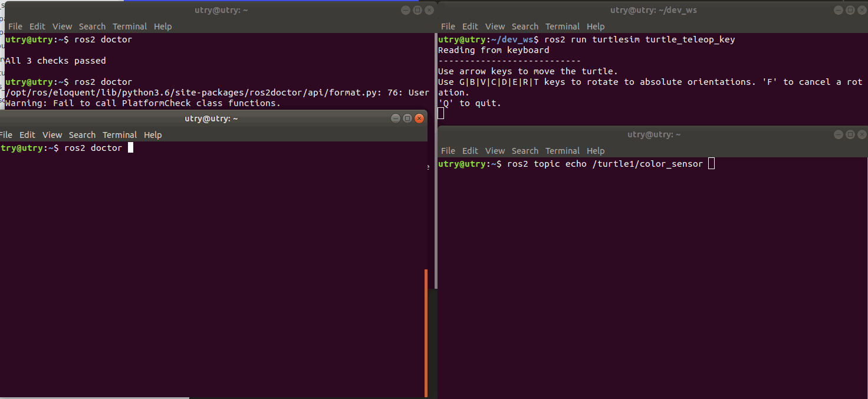This screenshot has width=868, height=399.
Task: Open Edit menu in the color_sensor terminal
Action: (x=470, y=151)
